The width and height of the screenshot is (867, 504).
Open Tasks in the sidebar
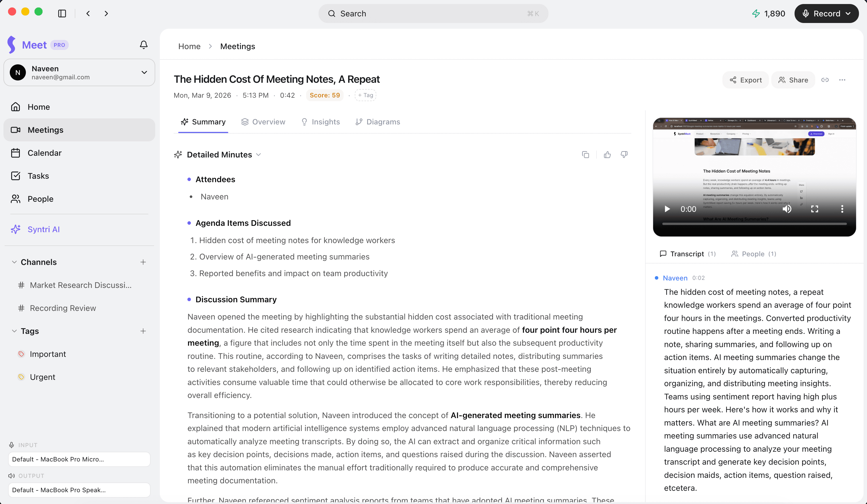[79, 176]
